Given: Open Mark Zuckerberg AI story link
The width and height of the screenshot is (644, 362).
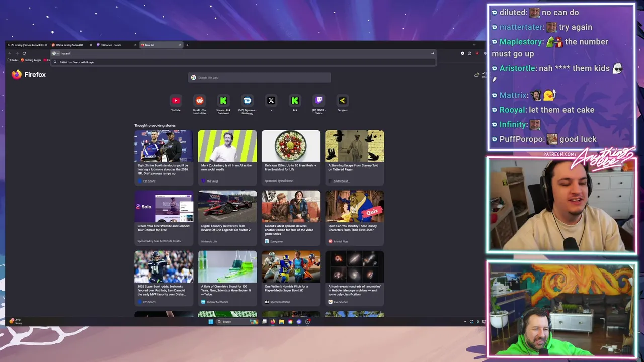Looking at the screenshot, I should coord(227,157).
